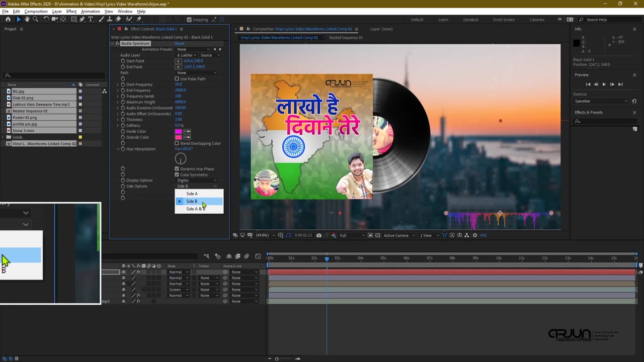
Task: Enable Blend Overlapping Colors checkbox
Action: [x=177, y=143]
